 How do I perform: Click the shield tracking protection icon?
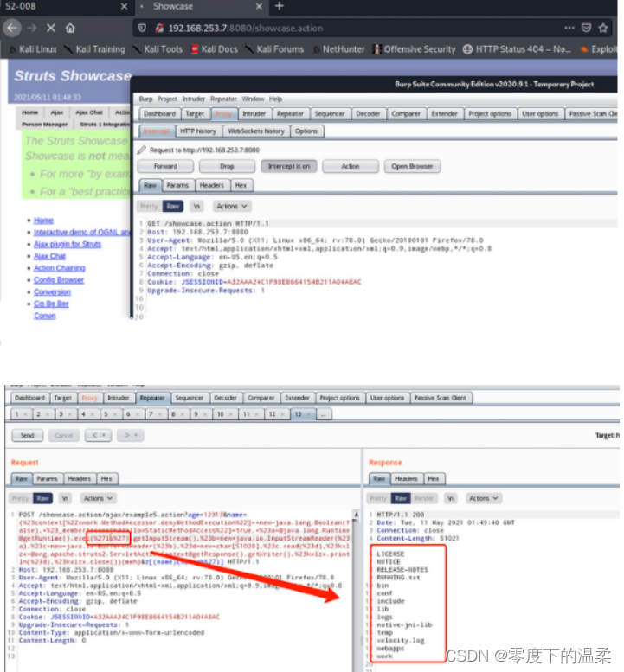(x=142, y=29)
